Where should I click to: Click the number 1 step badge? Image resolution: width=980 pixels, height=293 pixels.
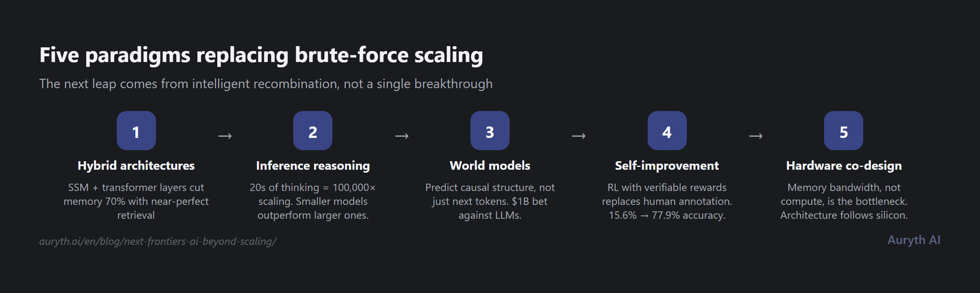click(x=136, y=131)
